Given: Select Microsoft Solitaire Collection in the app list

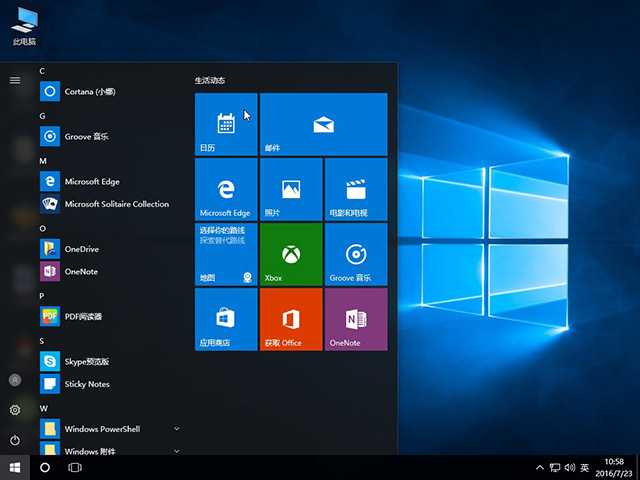Looking at the screenshot, I should point(116,204).
